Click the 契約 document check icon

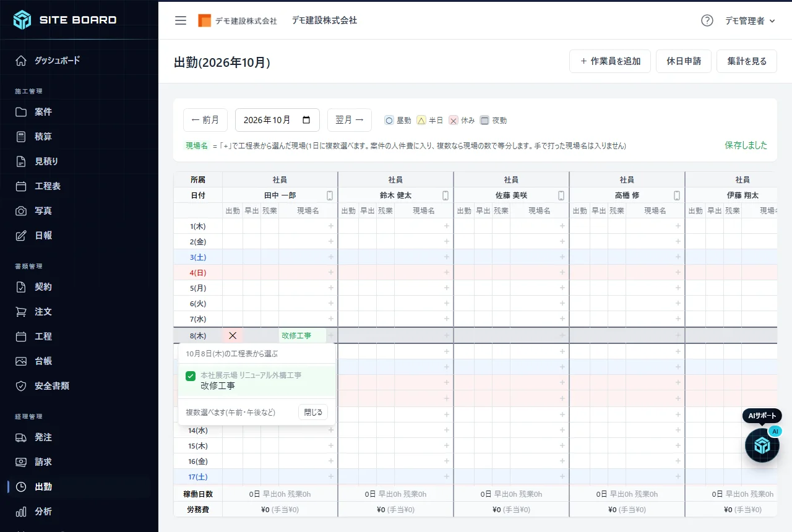point(21,287)
